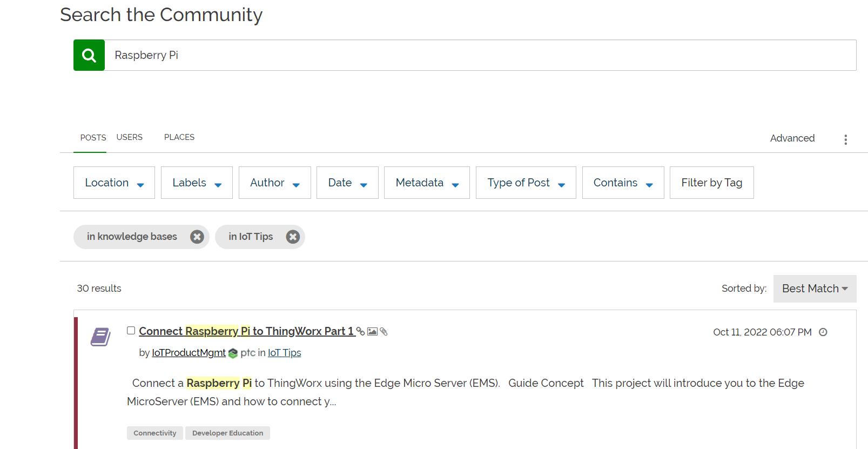Expand the Metadata filter dropdown
Image resolution: width=868 pixels, height=449 pixels.
427,183
